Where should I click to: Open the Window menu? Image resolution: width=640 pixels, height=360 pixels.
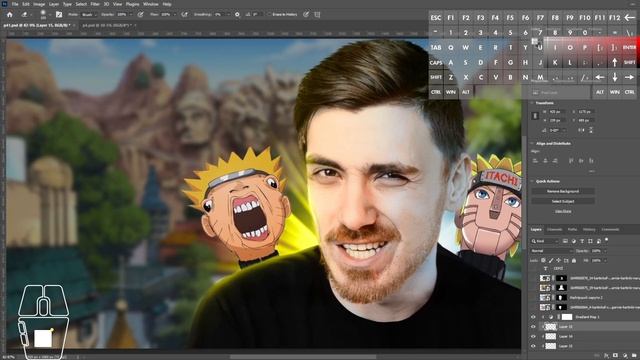tap(151, 4)
